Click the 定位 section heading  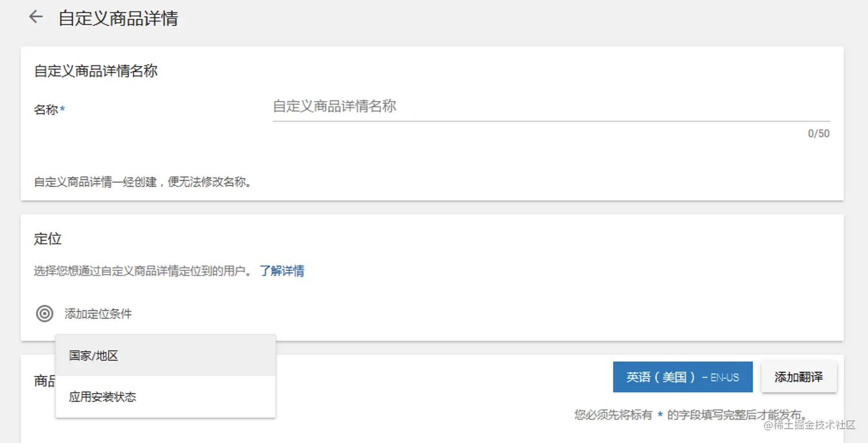pos(48,239)
